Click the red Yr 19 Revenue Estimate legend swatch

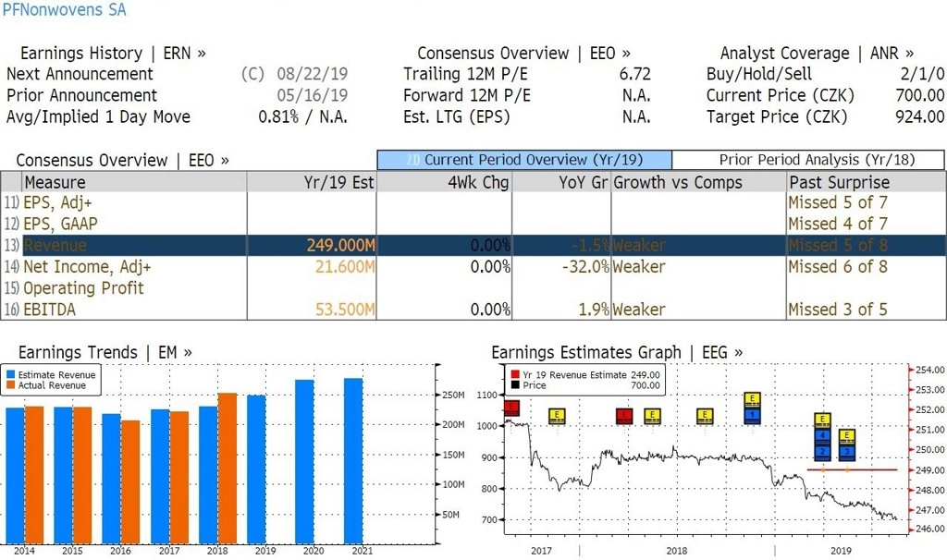515,375
